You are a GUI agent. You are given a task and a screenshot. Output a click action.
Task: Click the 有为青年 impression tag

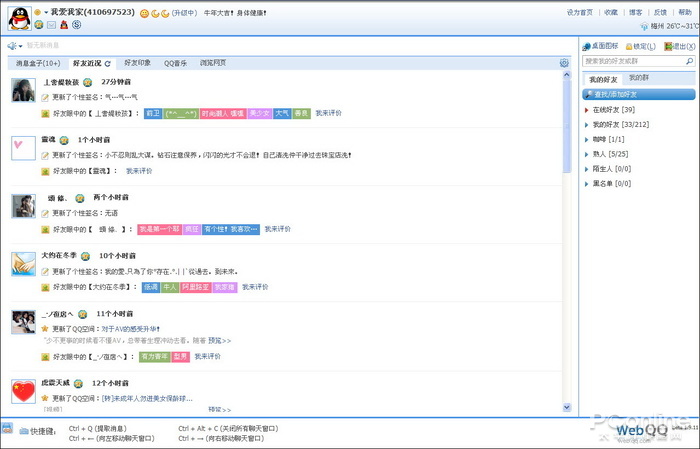tap(154, 357)
